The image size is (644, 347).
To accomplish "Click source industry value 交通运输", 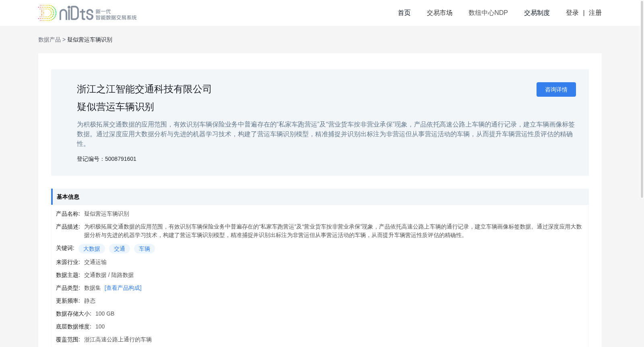I will (95, 262).
